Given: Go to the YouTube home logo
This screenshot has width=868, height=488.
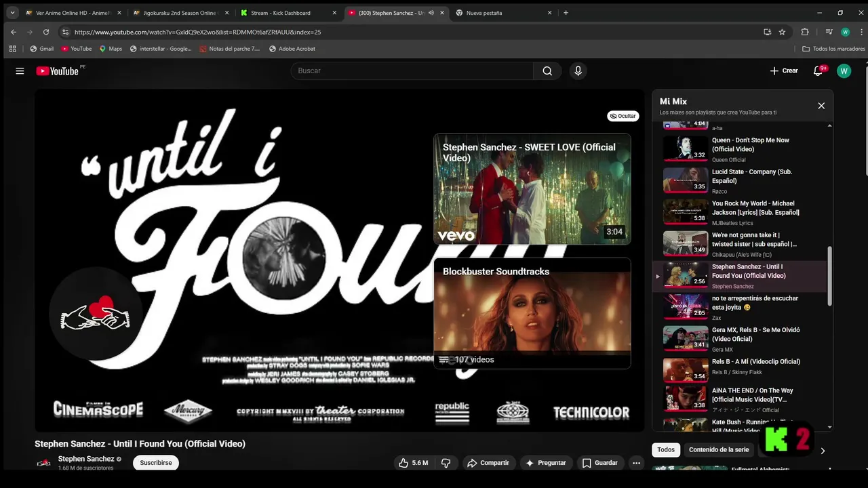Looking at the screenshot, I should [x=58, y=71].
